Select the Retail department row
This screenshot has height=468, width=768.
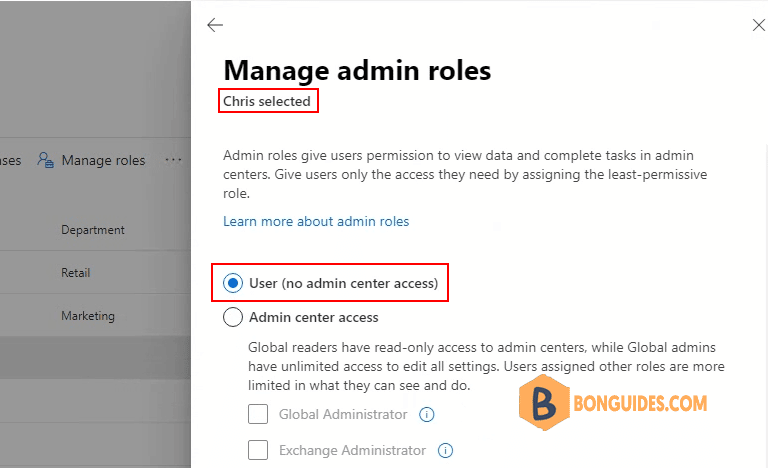[96, 272]
